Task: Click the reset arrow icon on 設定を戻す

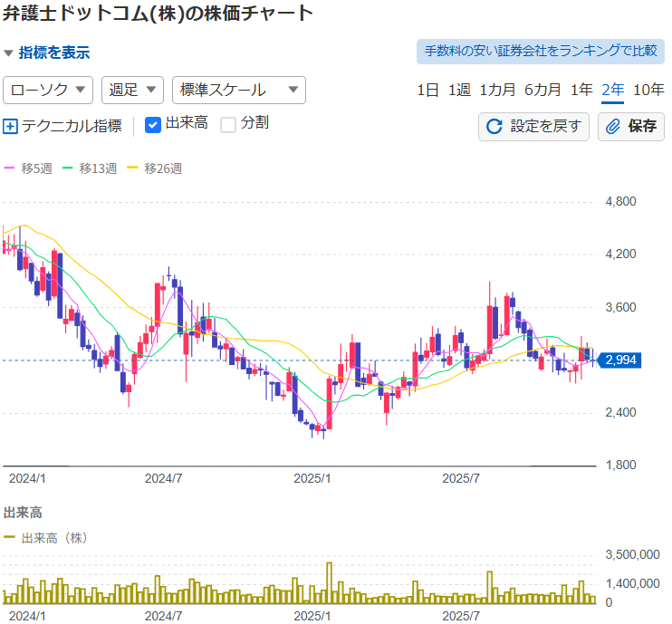Action: point(494,126)
